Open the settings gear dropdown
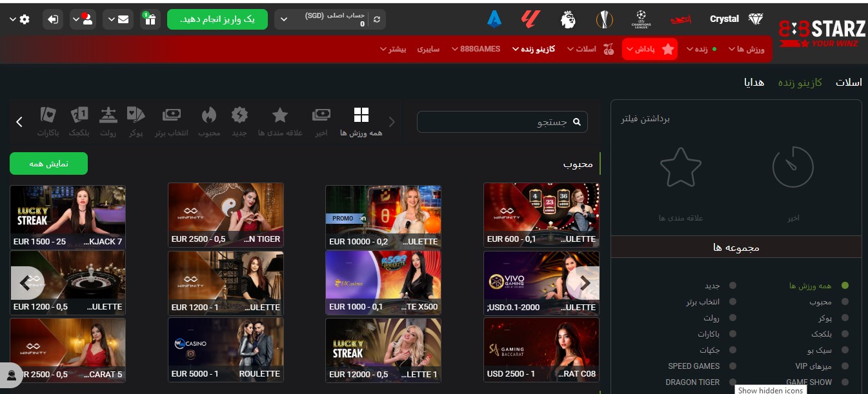Viewport: 868px width, 394px height. pyautogui.click(x=20, y=19)
